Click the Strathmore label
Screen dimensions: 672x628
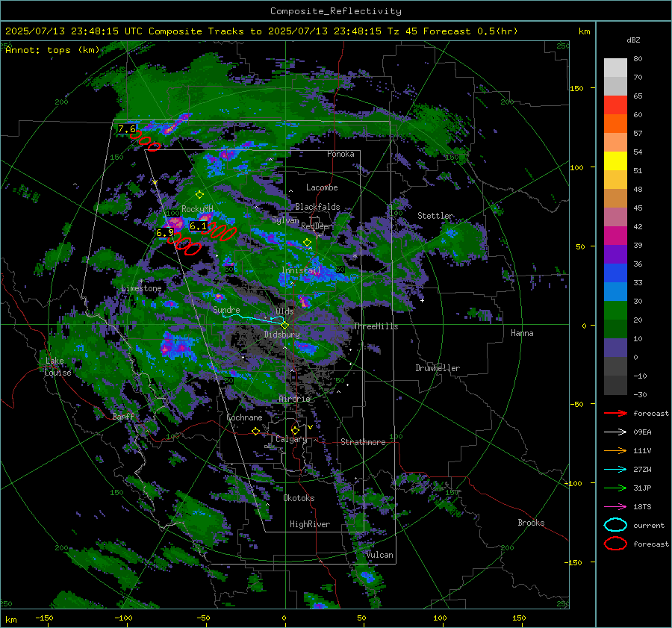[x=363, y=442]
